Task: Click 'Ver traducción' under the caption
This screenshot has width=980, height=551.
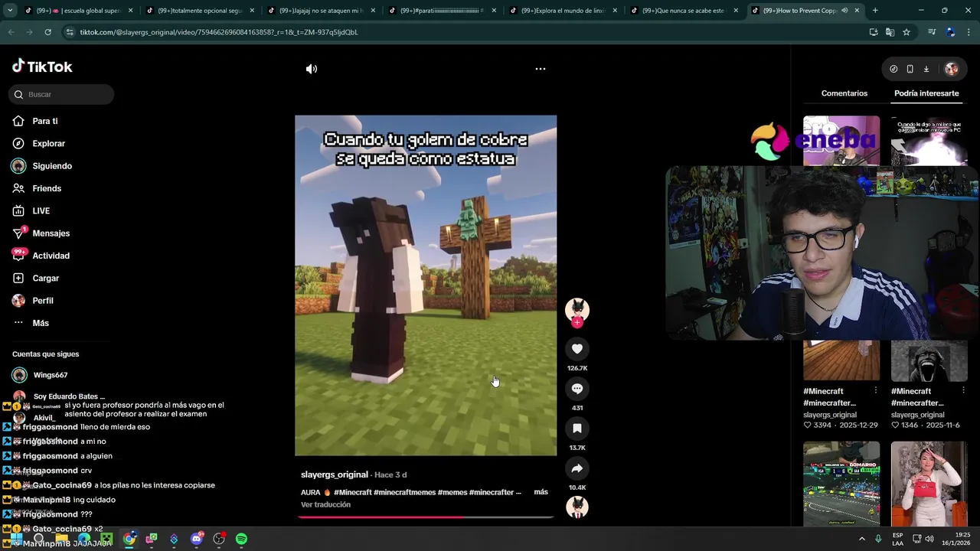Action: click(x=325, y=505)
